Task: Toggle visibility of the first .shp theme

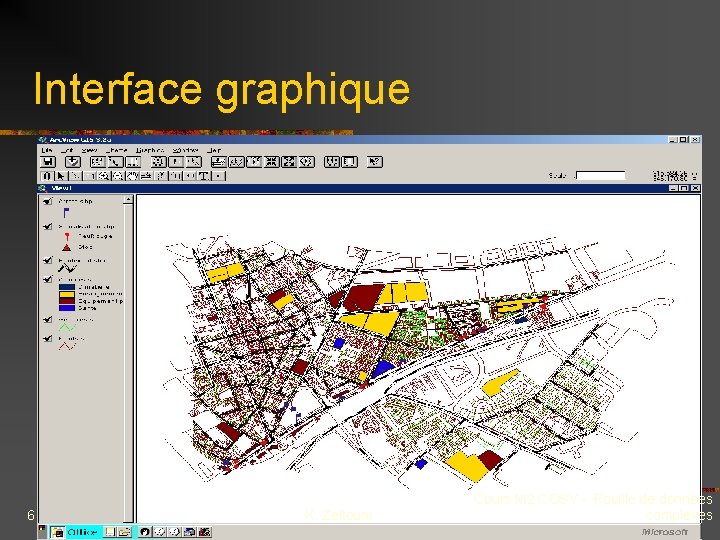Action: tap(47, 201)
